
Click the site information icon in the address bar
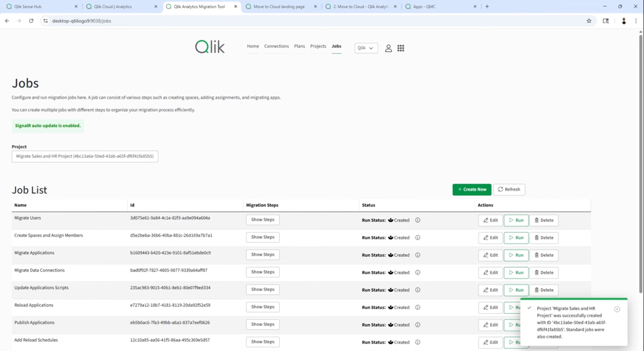(45, 21)
